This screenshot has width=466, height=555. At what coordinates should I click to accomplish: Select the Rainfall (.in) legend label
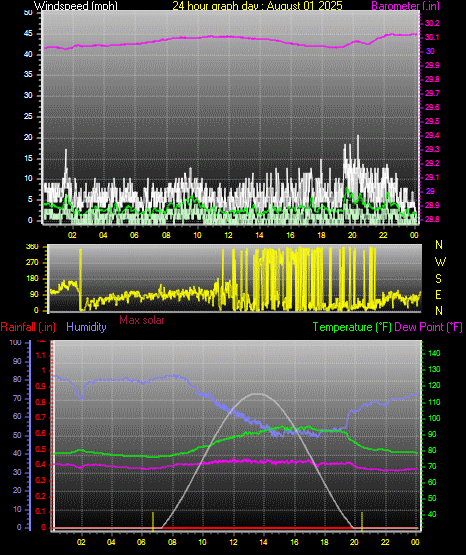(x=28, y=327)
